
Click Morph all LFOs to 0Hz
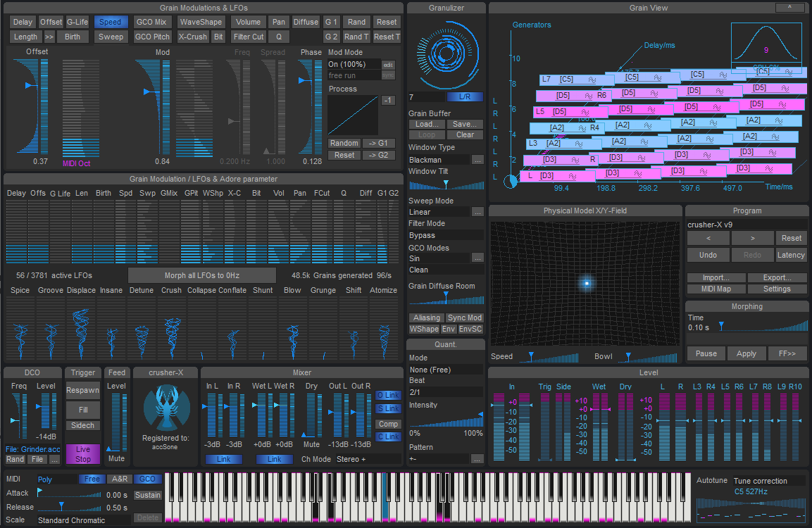[x=202, y=275]
